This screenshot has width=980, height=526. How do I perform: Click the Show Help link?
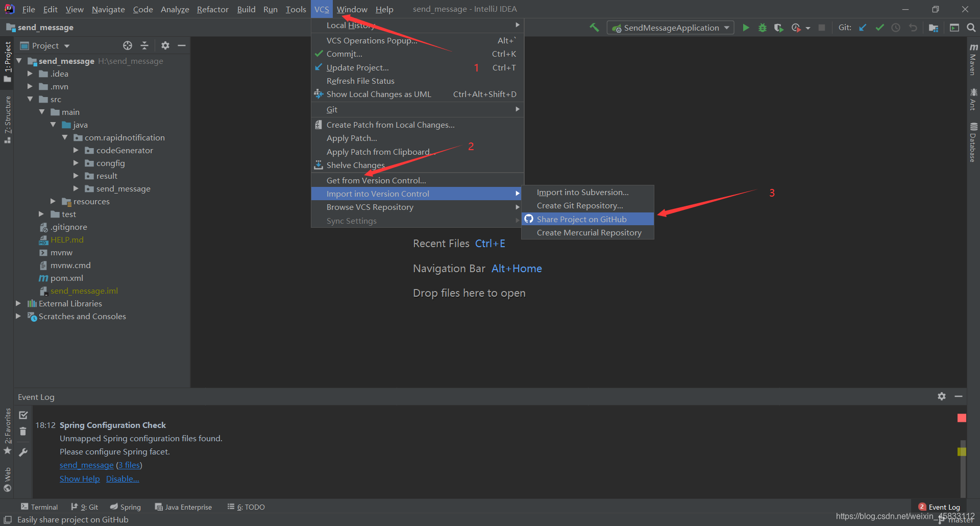[x=80, y=479]
